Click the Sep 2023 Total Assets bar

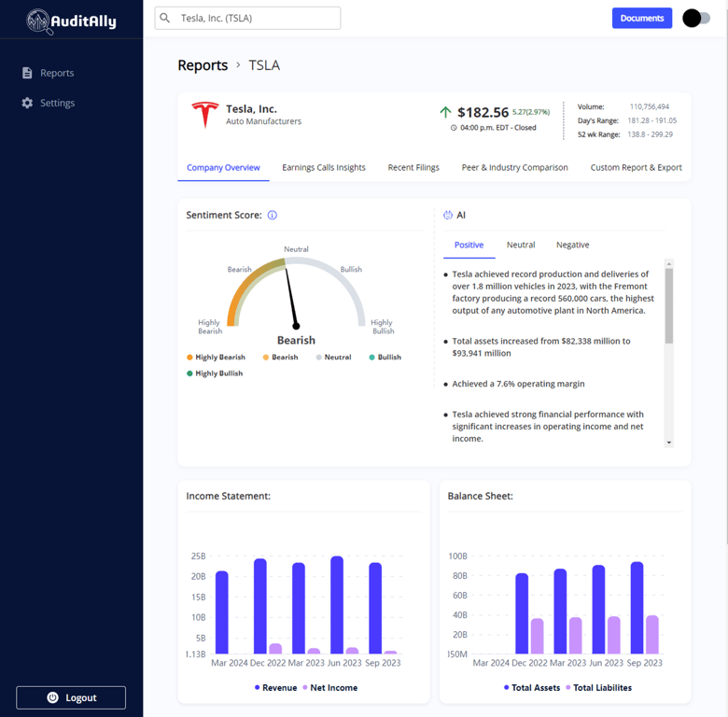[x=637, y=608]
